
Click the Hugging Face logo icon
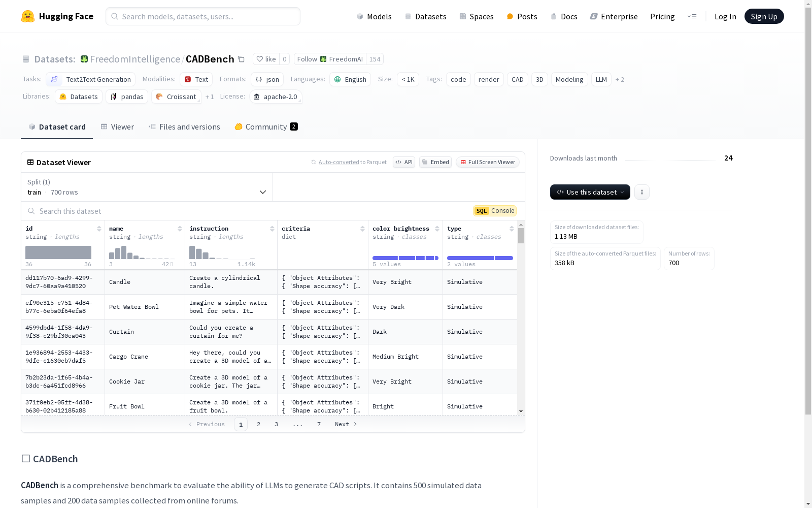point(28,16)
